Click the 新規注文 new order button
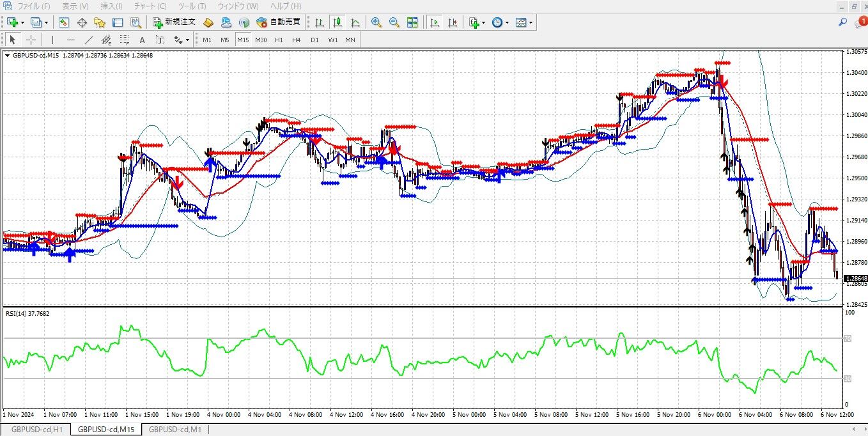Image resolution: width=868 pixels, height=436 pixels. [174, 22]
